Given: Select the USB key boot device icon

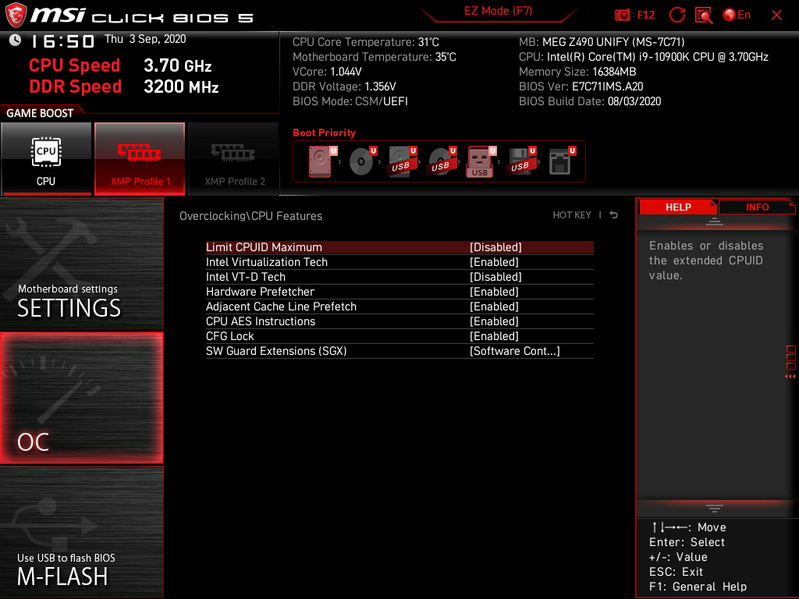Looking at the screenshot, I should click(481, 162).
